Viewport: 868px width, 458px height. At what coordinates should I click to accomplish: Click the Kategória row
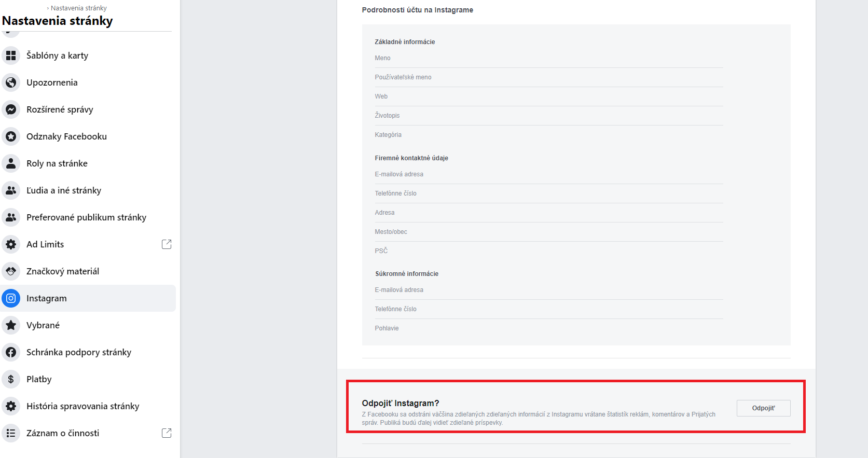(549, 135)
